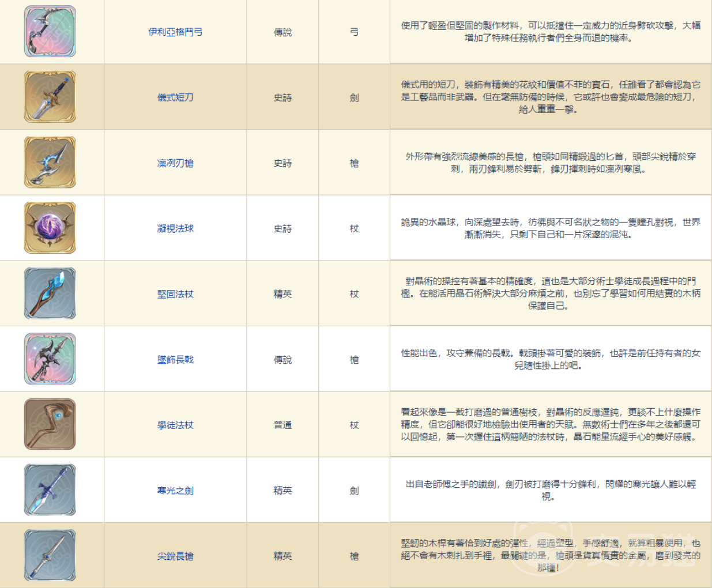Select the 堅固法杖 crystal staff icon
Screen dimensions: 712x588
[50, 293]
